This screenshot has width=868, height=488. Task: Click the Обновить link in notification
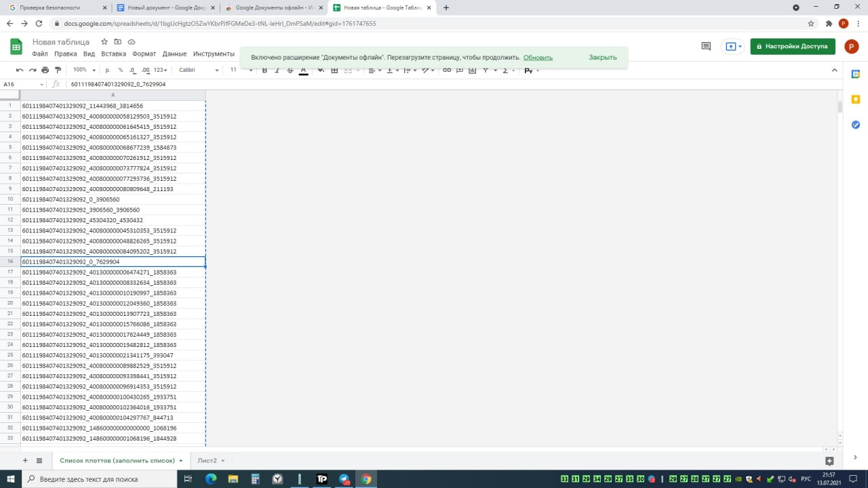(538, 58)
